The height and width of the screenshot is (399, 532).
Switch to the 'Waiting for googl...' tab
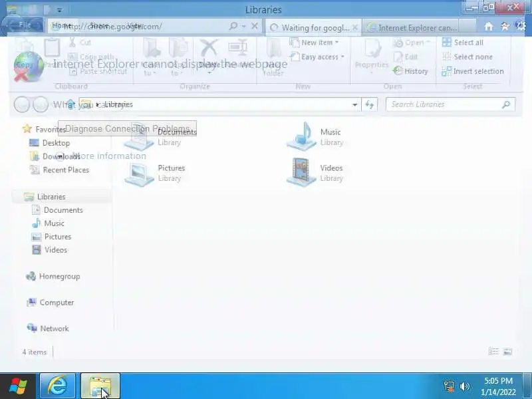[x=313, y=27]
